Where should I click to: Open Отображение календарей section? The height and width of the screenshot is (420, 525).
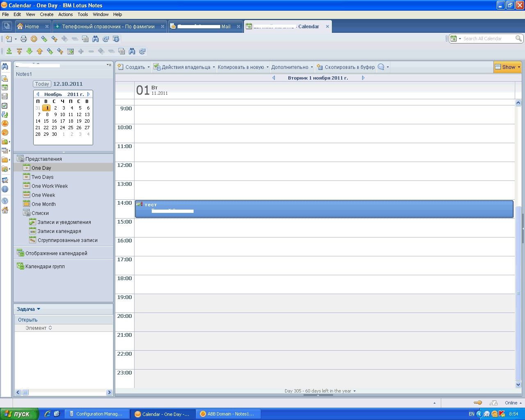tap(56, 253)
